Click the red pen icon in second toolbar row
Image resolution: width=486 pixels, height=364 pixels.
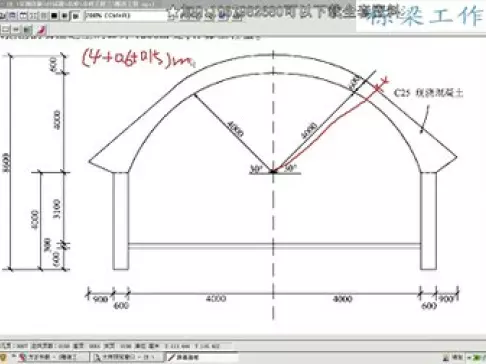[x=42, y=29]
